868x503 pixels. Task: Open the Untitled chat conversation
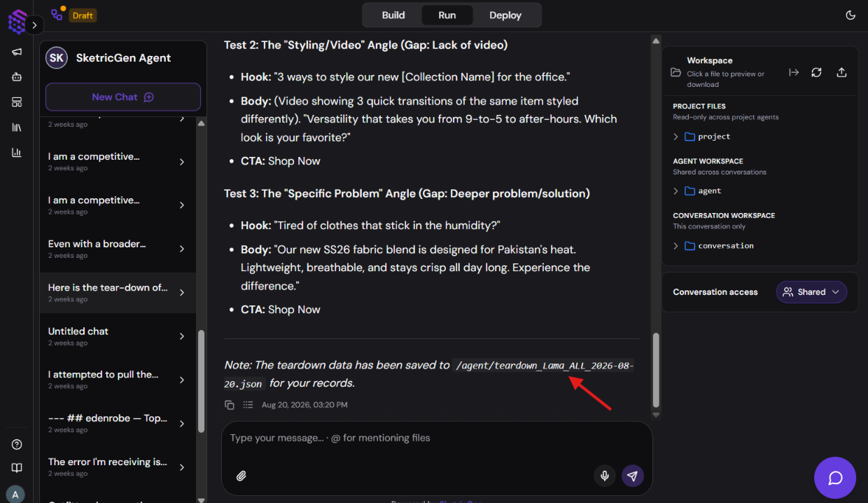click(118, 336)
